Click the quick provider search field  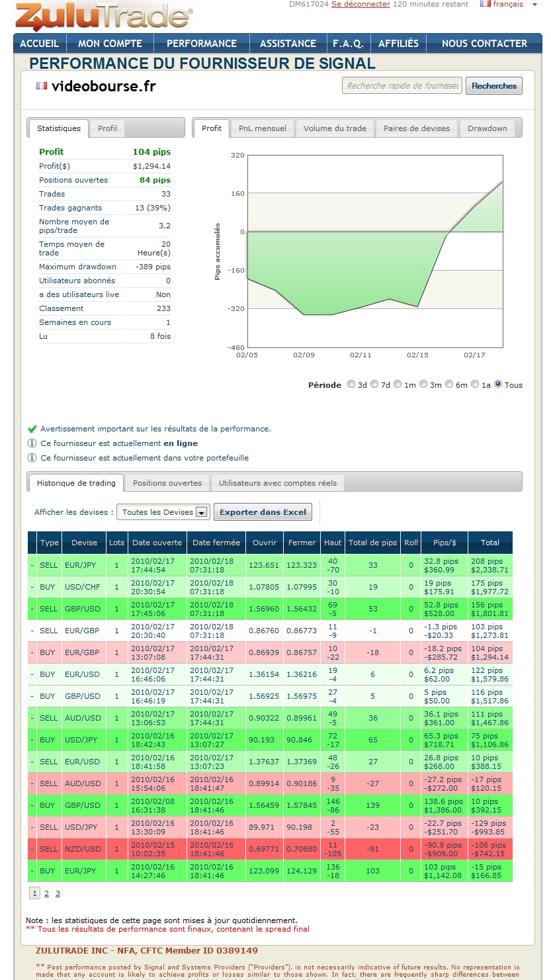point(402,86)
